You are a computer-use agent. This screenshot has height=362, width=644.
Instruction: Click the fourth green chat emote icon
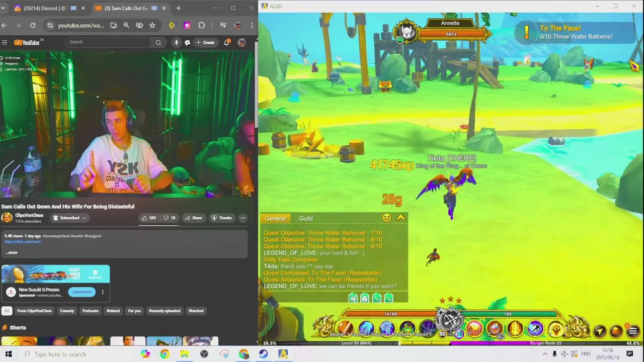(x=388, y=298)
